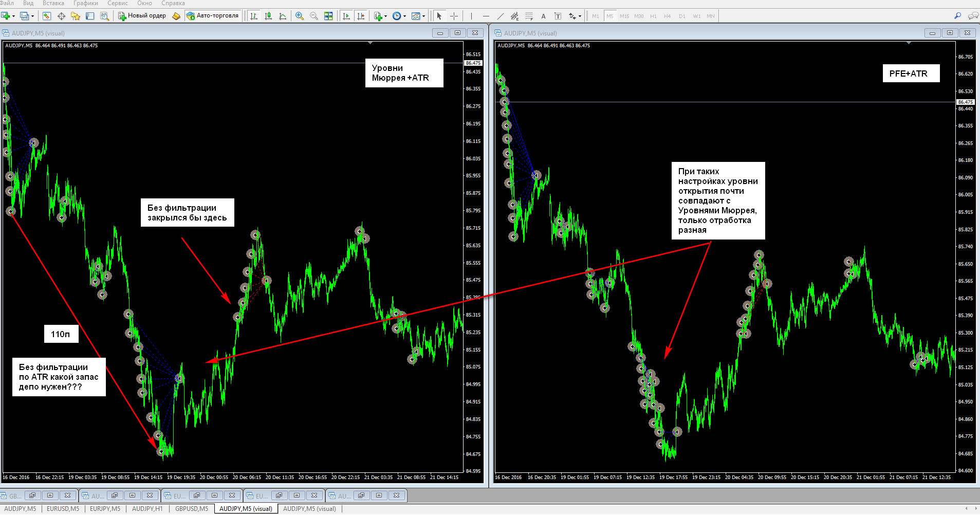Screen dimensions: 980x515
Task: Switch to candlestick chart display
Action: (268, 16)
